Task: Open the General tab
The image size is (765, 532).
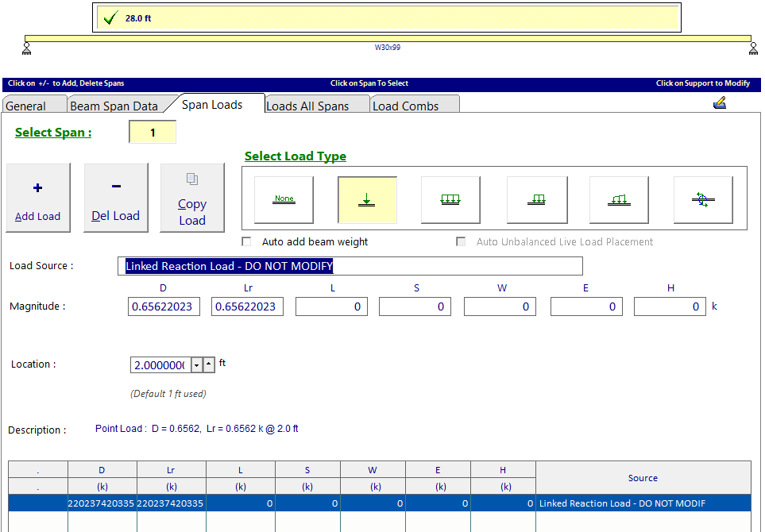Action: click(x=34, y=106)
